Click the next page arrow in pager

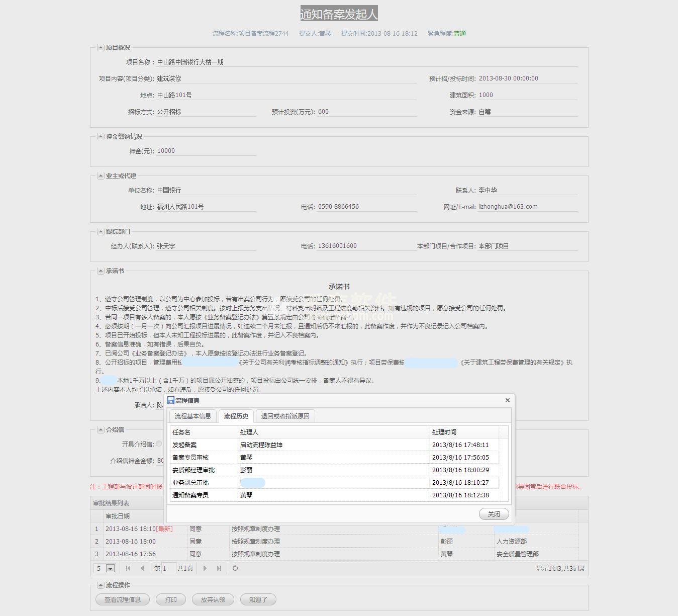[205, 568]
